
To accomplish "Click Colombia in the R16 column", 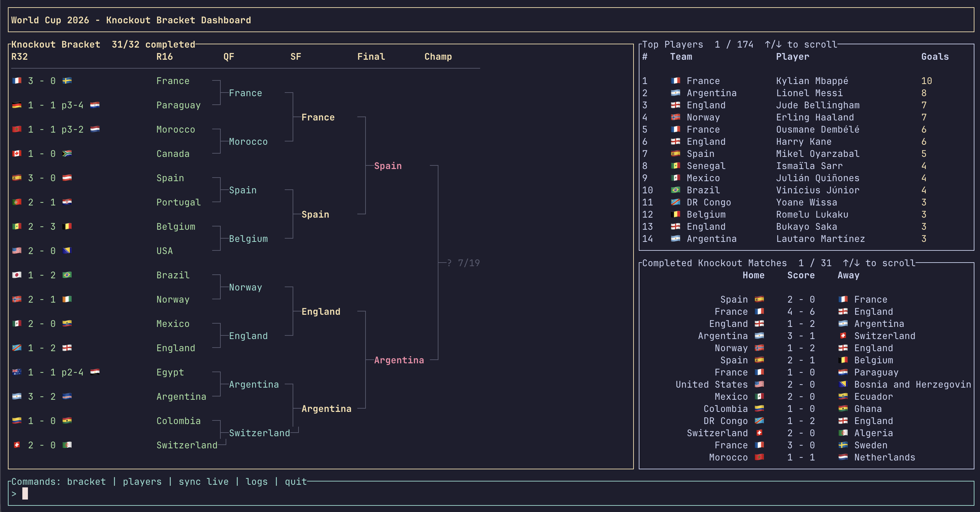I will 178,421.
